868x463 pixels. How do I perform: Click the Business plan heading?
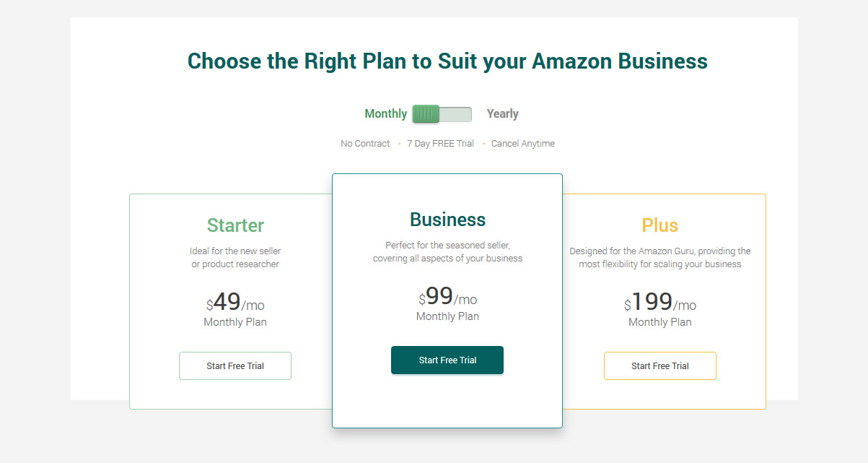tap(447, 220)
